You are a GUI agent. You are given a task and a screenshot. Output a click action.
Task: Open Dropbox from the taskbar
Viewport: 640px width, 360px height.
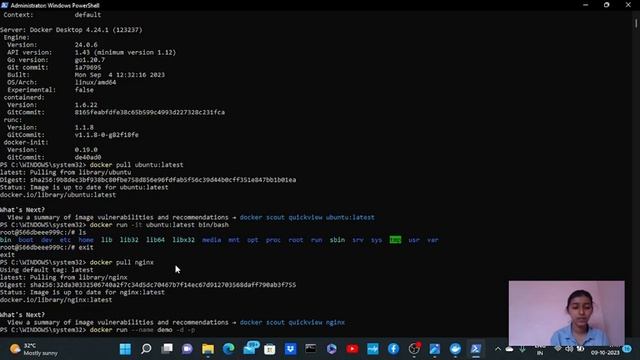click(291, 349)
